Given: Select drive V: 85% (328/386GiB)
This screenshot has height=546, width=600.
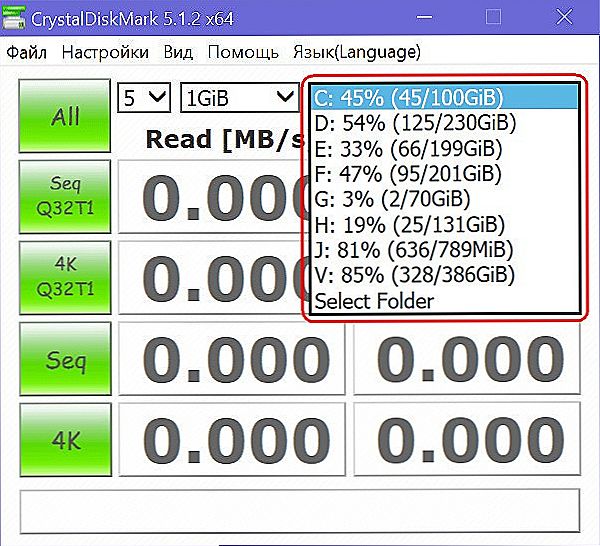Looking at the screenshot, I should [444, 275].
